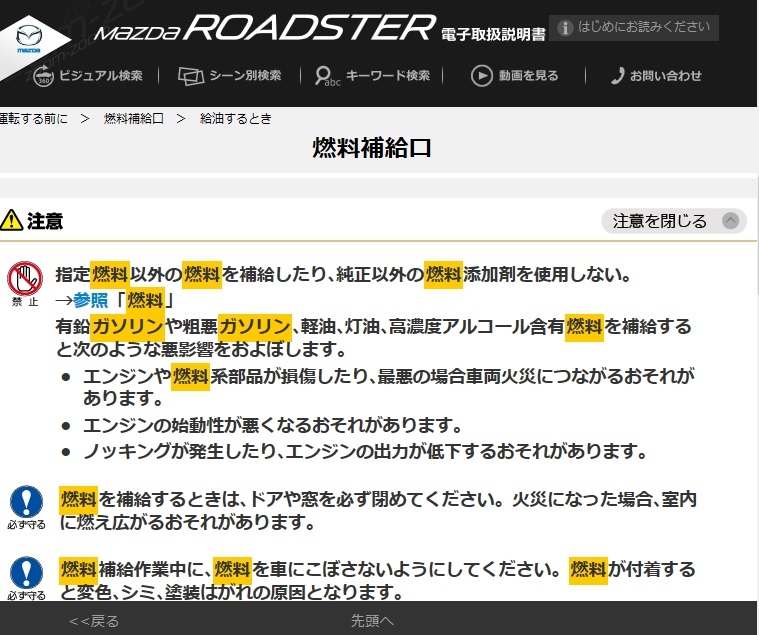
Task: Open キーワード検索 menu item
Action: pyautogui.click(x=388, y=76)
